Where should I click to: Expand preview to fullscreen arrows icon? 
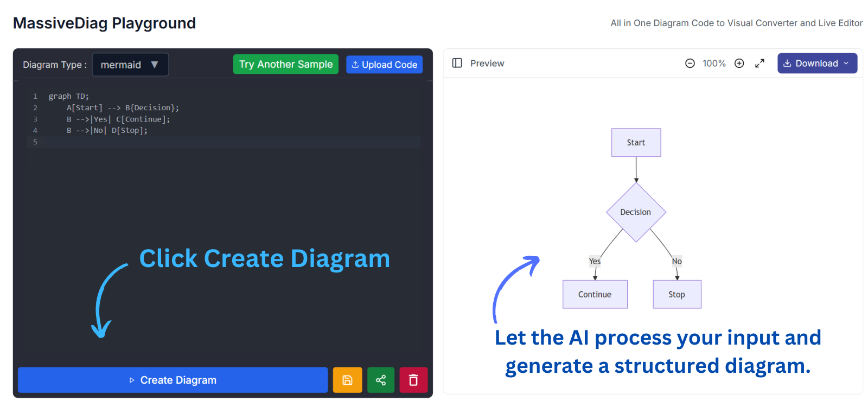759,63
